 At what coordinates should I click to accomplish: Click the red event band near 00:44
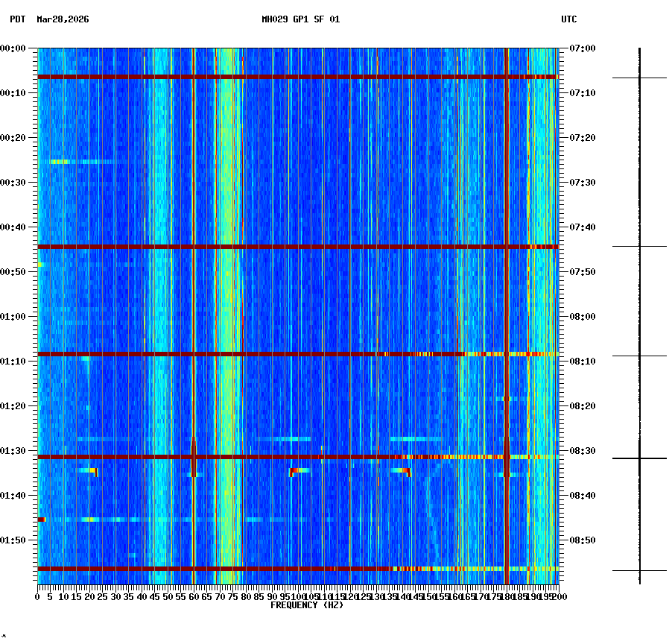tap(298, 246)
